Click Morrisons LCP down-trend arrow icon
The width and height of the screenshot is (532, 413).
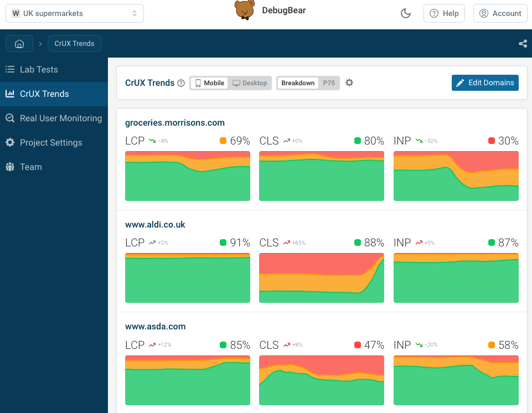tap(152, 141)
